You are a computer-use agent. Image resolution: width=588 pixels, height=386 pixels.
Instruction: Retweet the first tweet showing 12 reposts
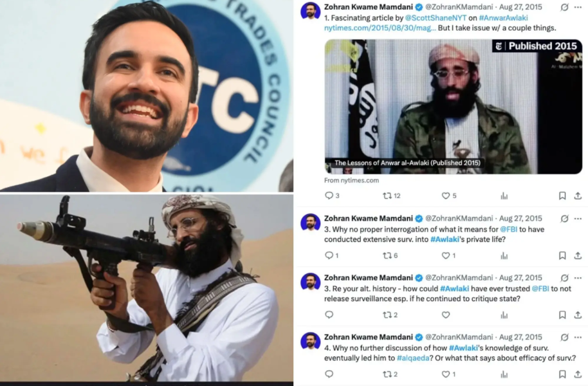point(392,196)
